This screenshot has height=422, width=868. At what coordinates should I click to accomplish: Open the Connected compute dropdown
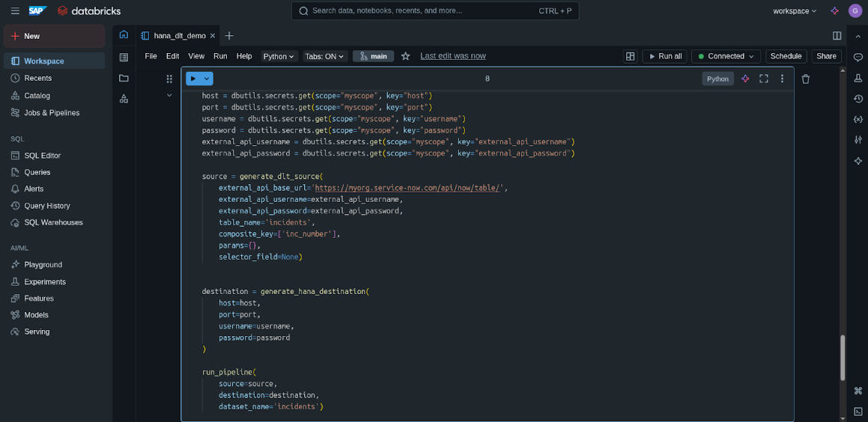726,56
